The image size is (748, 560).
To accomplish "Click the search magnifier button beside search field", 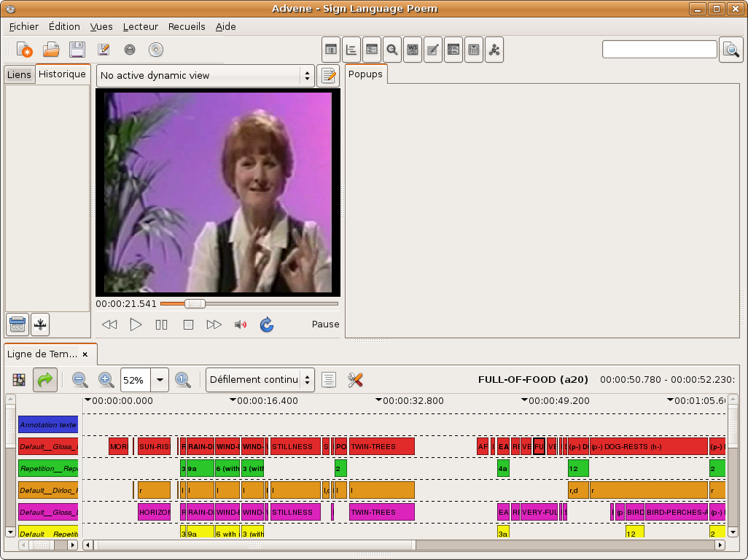I will (731, 50).
